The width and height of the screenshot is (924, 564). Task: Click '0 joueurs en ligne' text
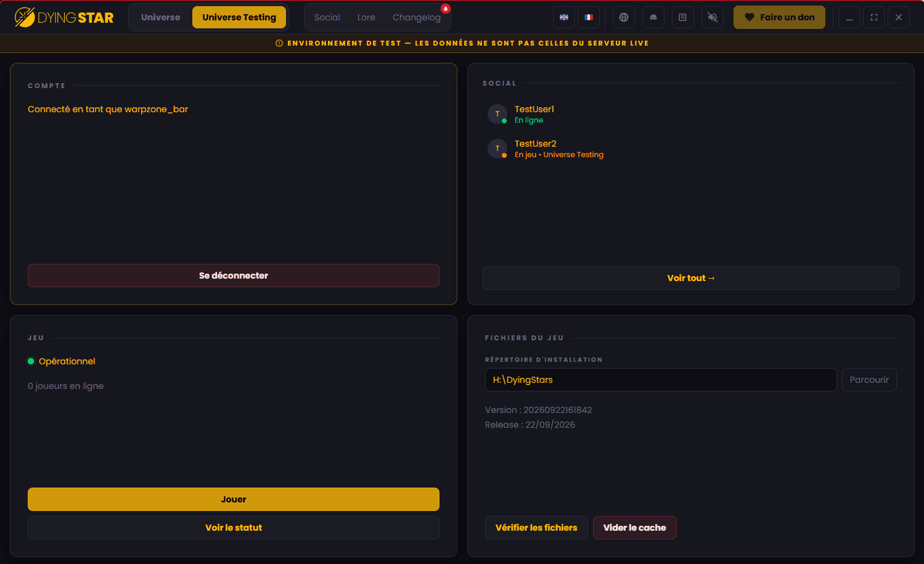[65, 386]
